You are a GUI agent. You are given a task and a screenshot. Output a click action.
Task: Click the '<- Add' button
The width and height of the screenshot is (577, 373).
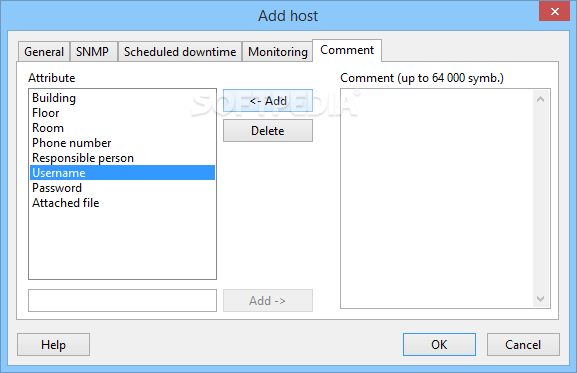pos(268,100)
